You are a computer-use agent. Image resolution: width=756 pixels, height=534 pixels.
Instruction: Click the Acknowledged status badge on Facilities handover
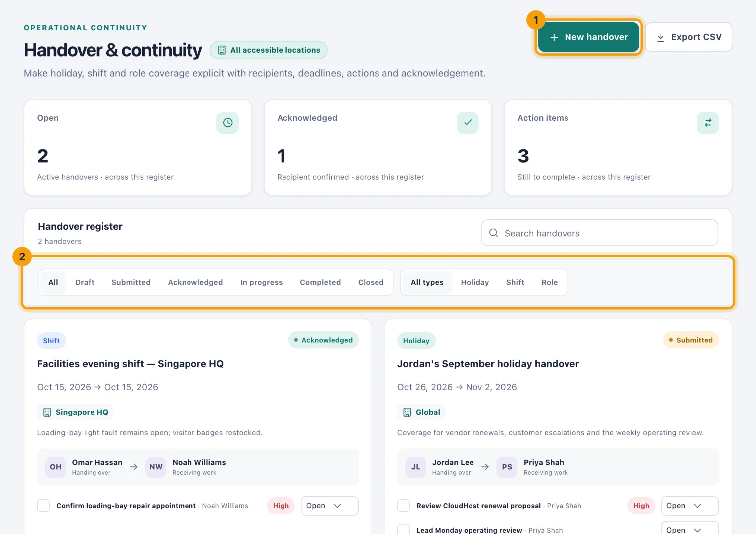click(323, 340)
